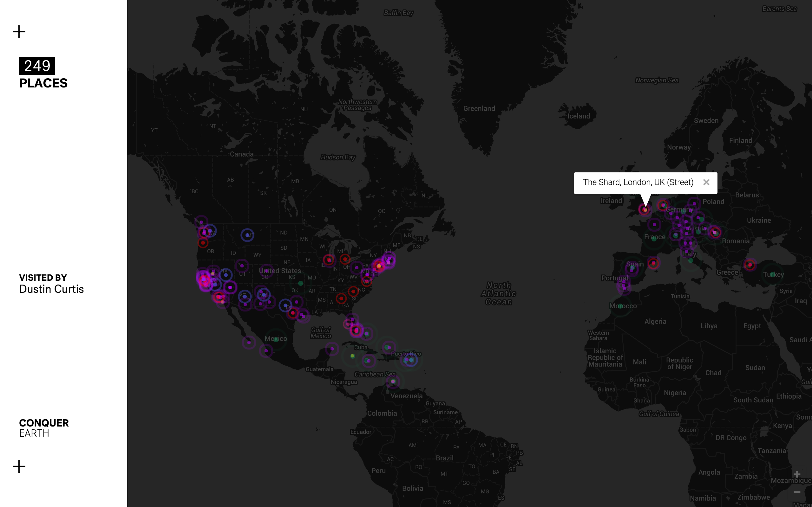Open the blue marker at Puerto Rico
This screenshot has height=507, width=812.
click(x=411, y=360)
